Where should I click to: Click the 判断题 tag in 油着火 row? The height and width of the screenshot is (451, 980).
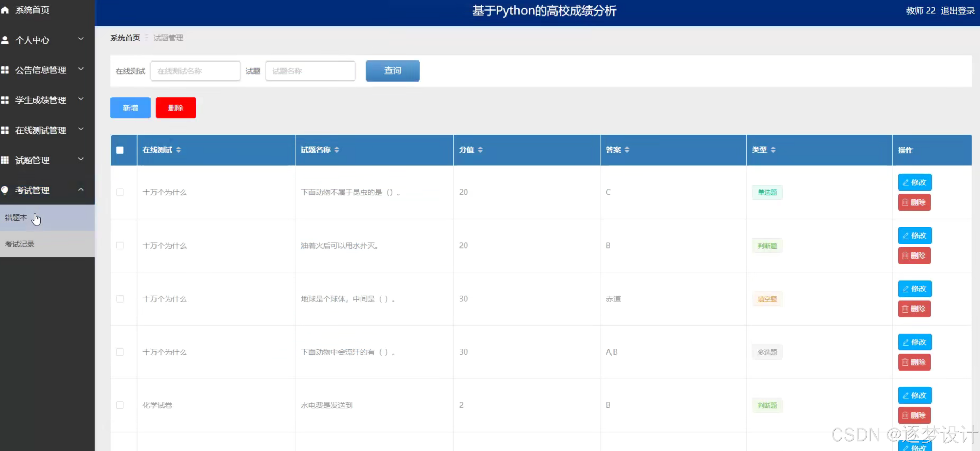(767, 246)
